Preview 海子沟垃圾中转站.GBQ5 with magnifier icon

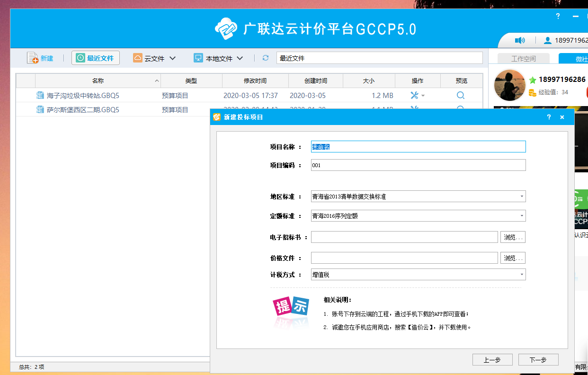click(x=461, y=95)
